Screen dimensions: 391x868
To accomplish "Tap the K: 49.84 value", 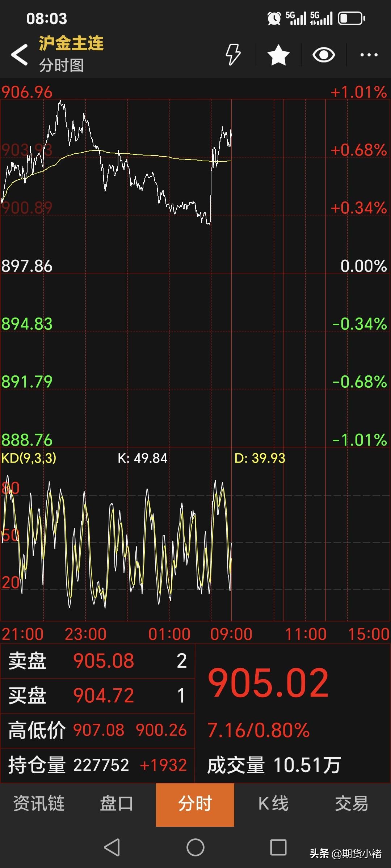I will 143,458.
